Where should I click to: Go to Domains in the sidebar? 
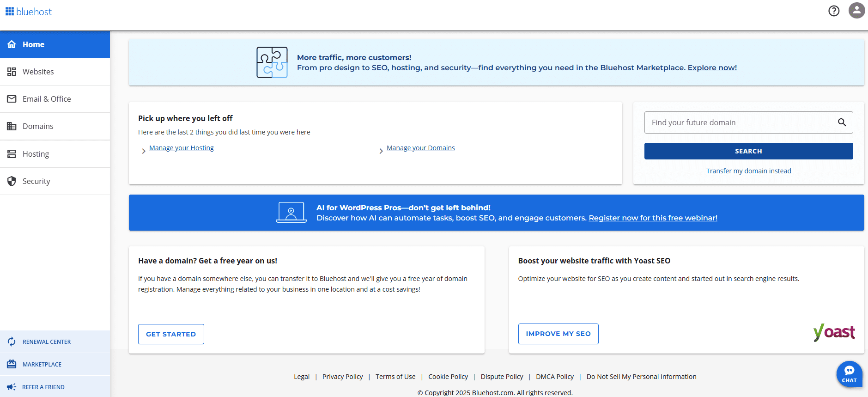(55, 126)
